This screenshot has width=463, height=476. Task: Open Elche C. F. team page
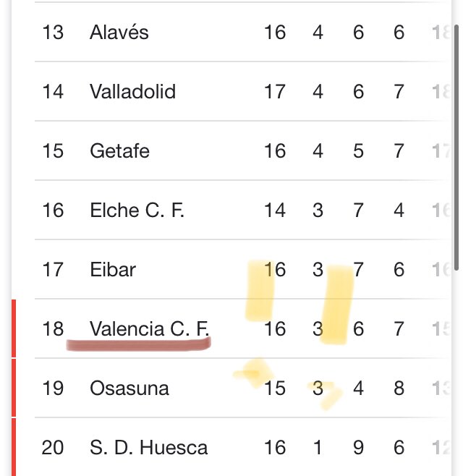tap(137, 211)
